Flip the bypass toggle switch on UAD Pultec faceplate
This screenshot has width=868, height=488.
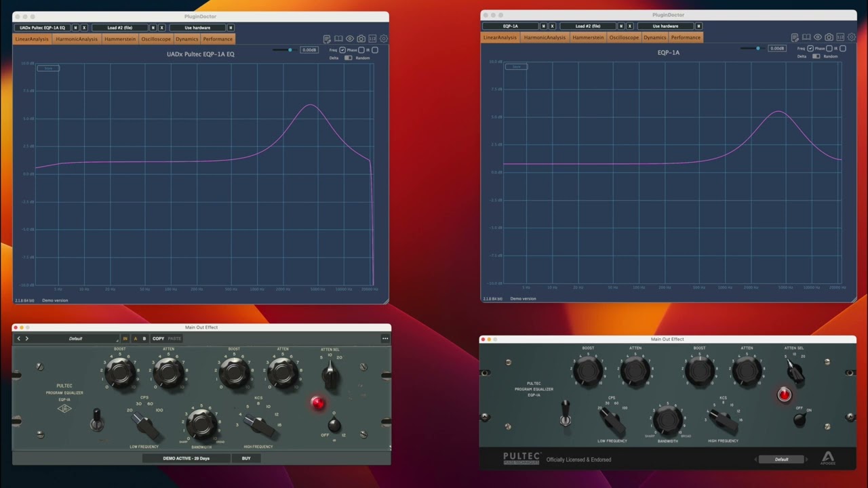tap(97, 420)
